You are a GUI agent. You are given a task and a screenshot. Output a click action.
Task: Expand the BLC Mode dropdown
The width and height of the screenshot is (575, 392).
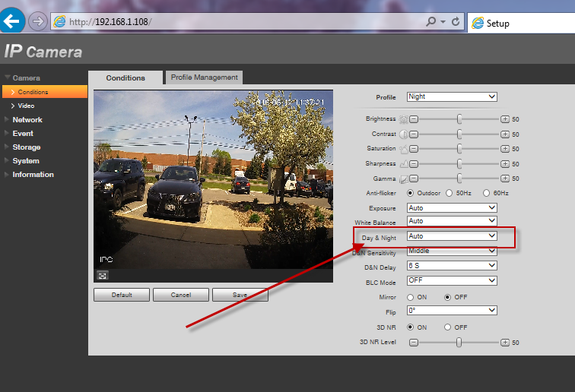point(452,280)
